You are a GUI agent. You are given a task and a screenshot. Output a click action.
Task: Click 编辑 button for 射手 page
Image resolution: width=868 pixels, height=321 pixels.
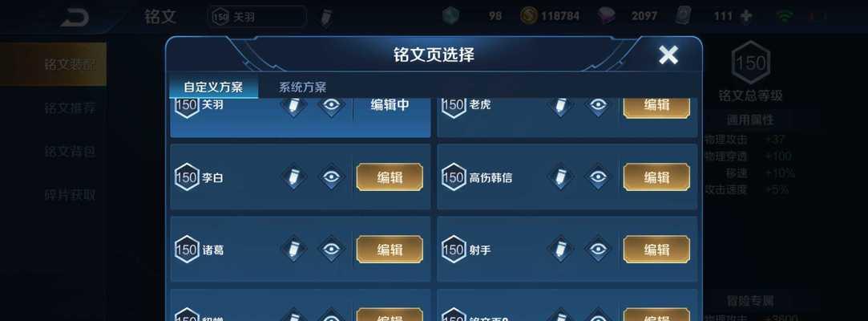(x=656, y=250)
